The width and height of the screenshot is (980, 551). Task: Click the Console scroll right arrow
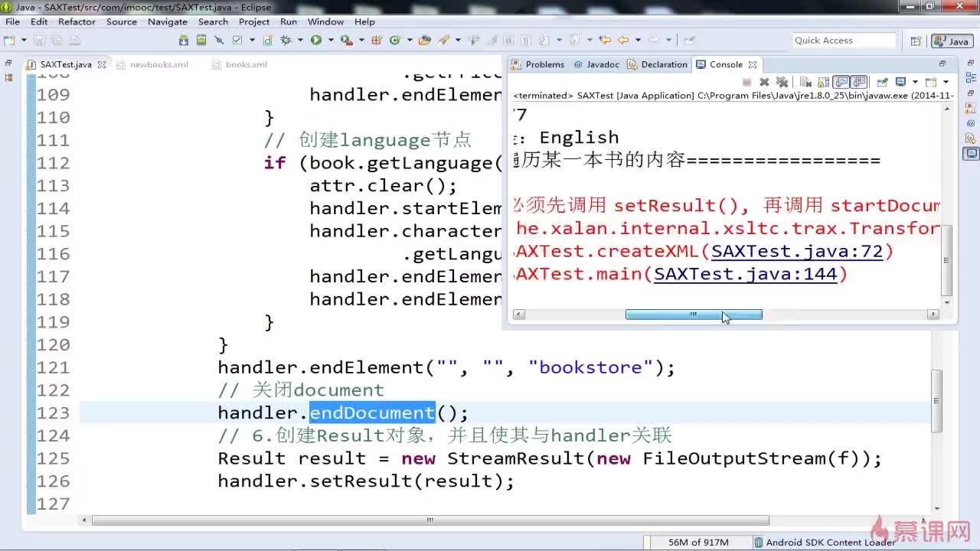point(933,315)
